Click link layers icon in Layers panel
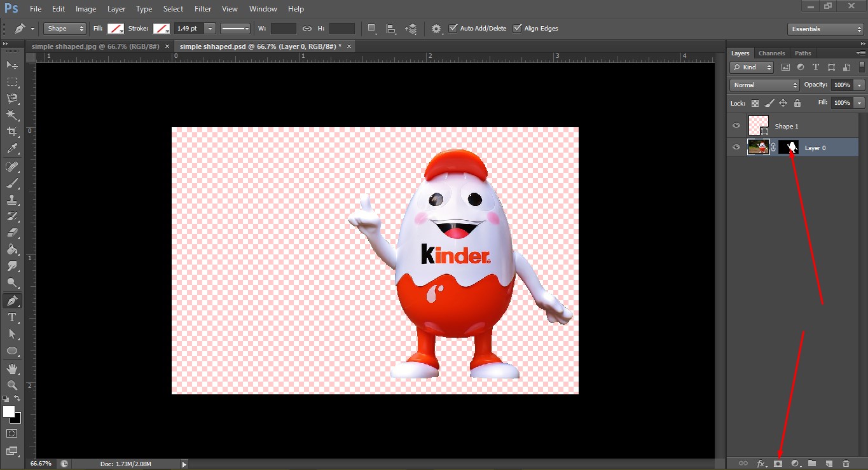Image resolution: width=868 pixels, height=470 pixels. click(743, 464)
